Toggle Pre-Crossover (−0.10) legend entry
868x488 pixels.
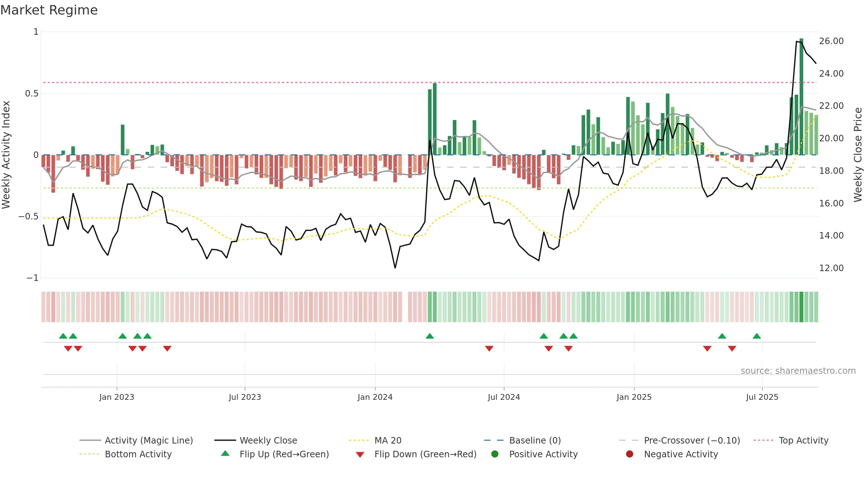(679, 440)
